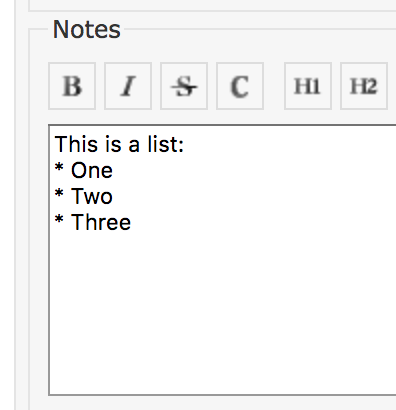Click the asterisk before "Three"

[x=59, y=219]
